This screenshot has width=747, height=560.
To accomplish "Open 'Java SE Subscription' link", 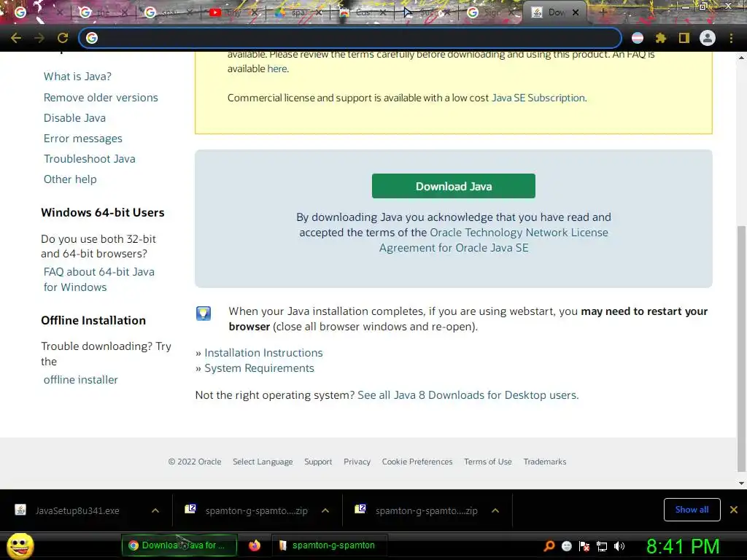I will [538, 98].
